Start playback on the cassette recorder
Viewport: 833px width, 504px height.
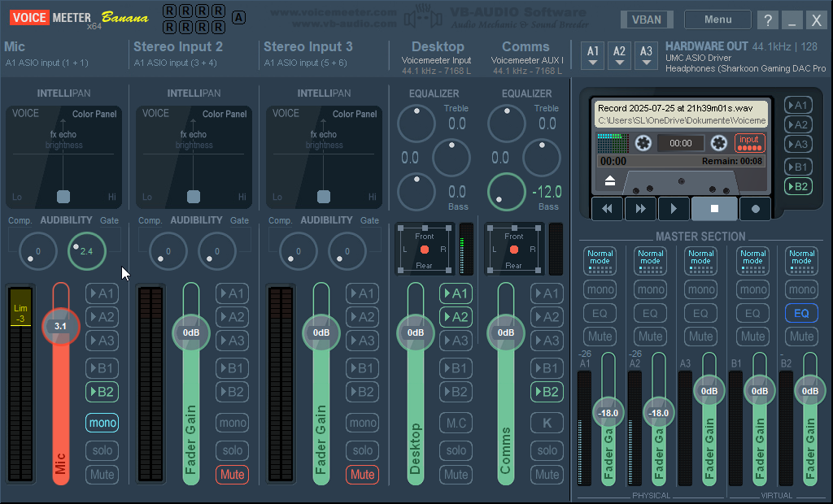[x=674, y=209]
